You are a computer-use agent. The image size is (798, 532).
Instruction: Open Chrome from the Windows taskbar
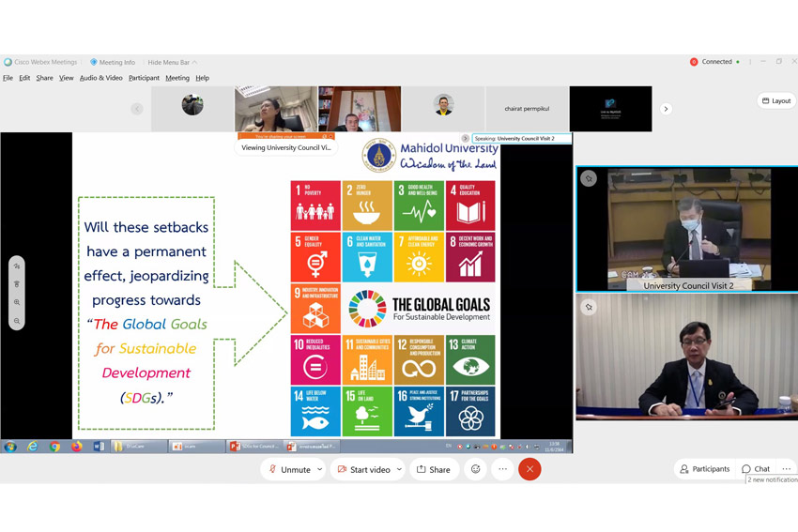(54, 447)
